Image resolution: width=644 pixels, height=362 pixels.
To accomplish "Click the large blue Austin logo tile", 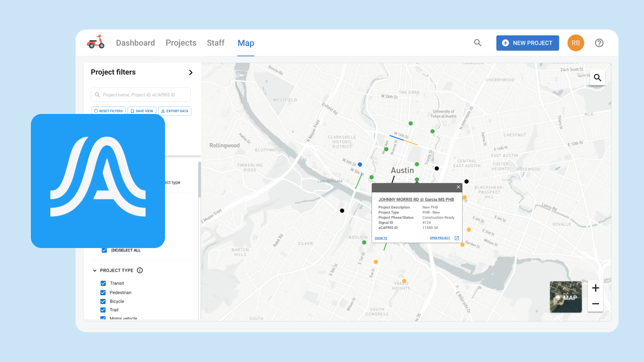I will 98,181.
